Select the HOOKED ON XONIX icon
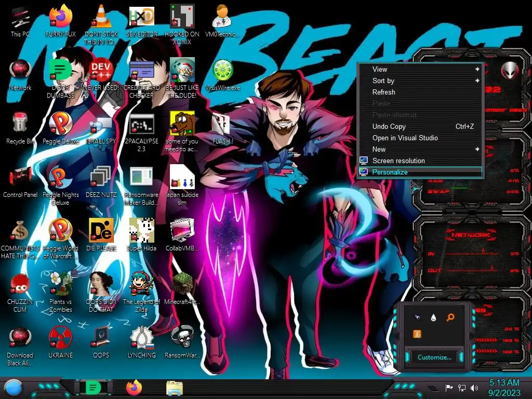Image resolution: width=532 pixels, height=399 pixels. [182, 25]
